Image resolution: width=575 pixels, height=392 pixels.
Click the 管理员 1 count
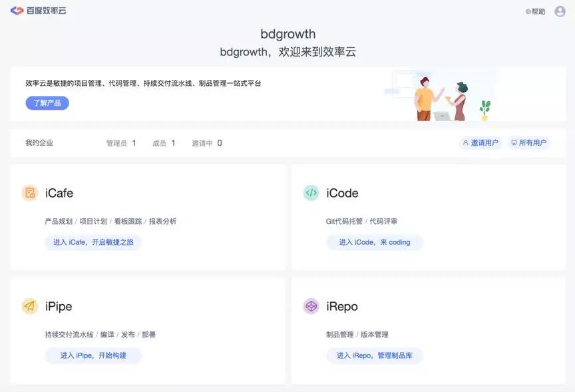coord(121,143)
